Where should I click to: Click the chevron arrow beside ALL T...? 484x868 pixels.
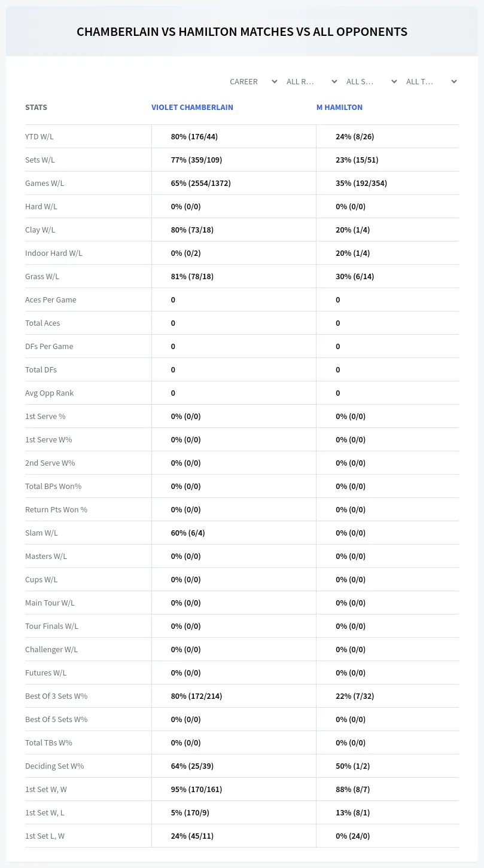[453, 81]
